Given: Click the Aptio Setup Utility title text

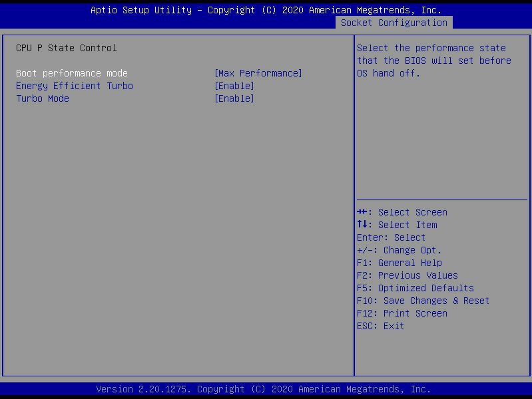Looking at the screenshot, I should (266, 10).
